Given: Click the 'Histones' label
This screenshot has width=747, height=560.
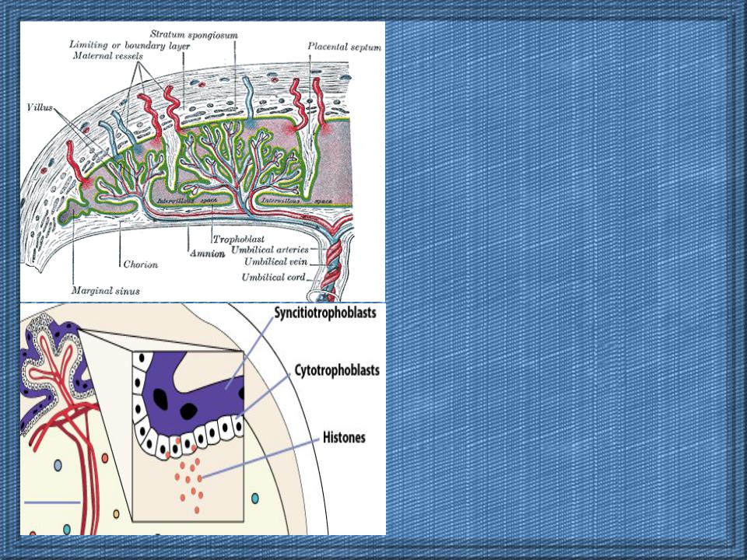Looking at the screenshot, I should click(344, 437).
